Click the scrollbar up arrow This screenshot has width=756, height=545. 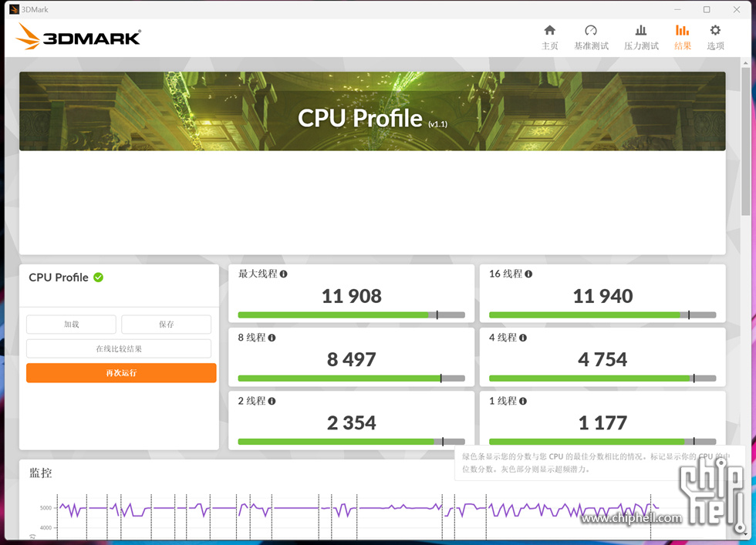pos(746,62)
